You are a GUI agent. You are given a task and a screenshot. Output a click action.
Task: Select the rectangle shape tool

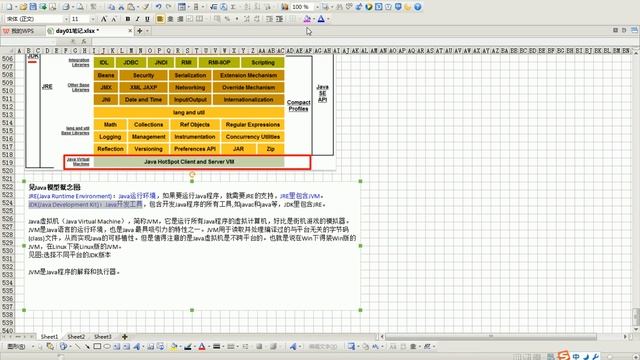click(97, 347)
